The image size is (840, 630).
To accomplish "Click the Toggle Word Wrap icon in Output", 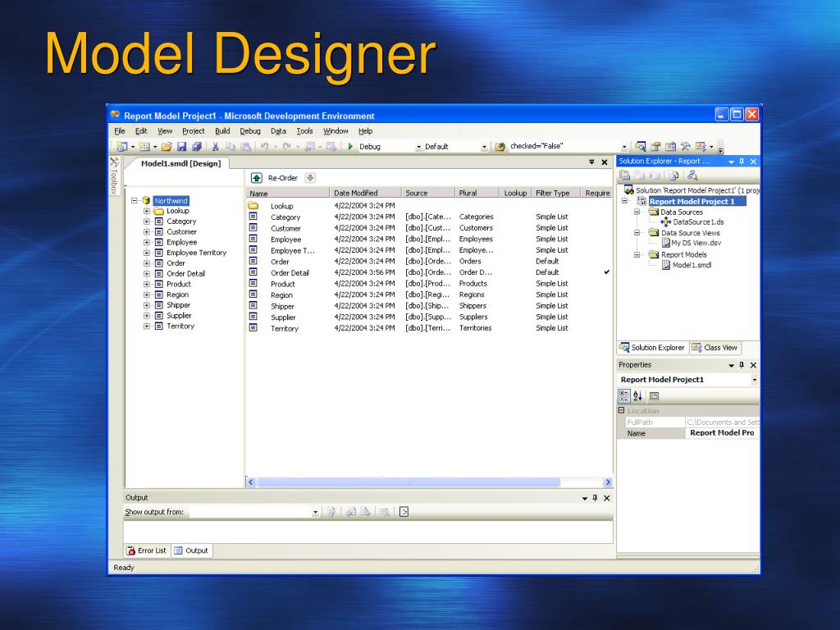I will tap(404, 512).
